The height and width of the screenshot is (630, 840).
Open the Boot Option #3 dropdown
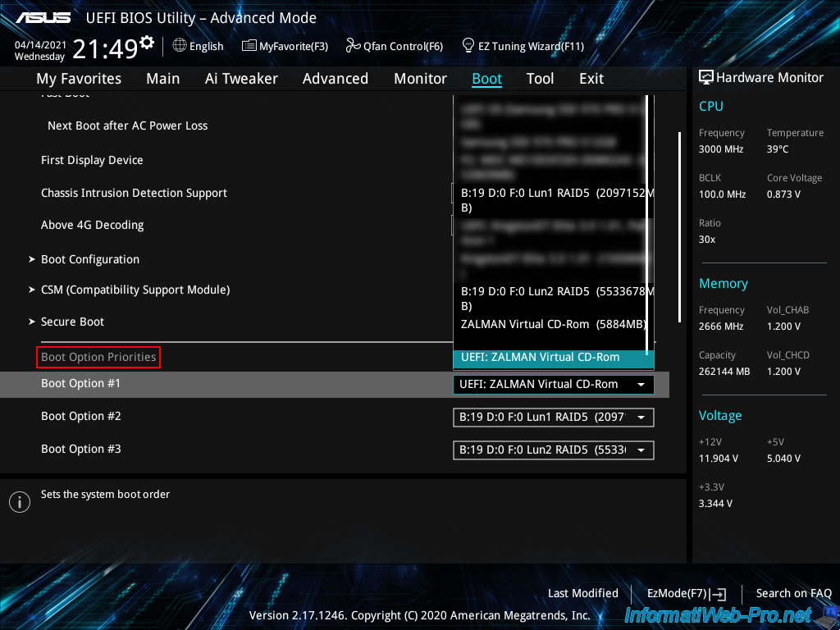click(554, 450)
